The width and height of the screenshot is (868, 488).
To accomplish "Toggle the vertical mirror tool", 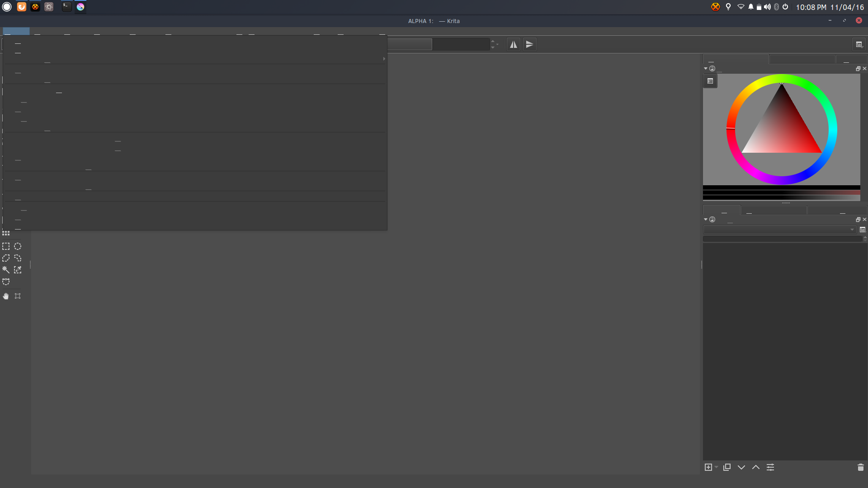I will [530, 44].
